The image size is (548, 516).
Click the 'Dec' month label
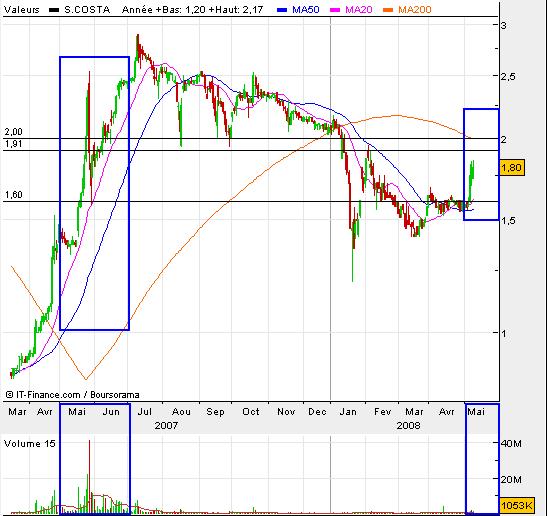click(x=317, y=412)
